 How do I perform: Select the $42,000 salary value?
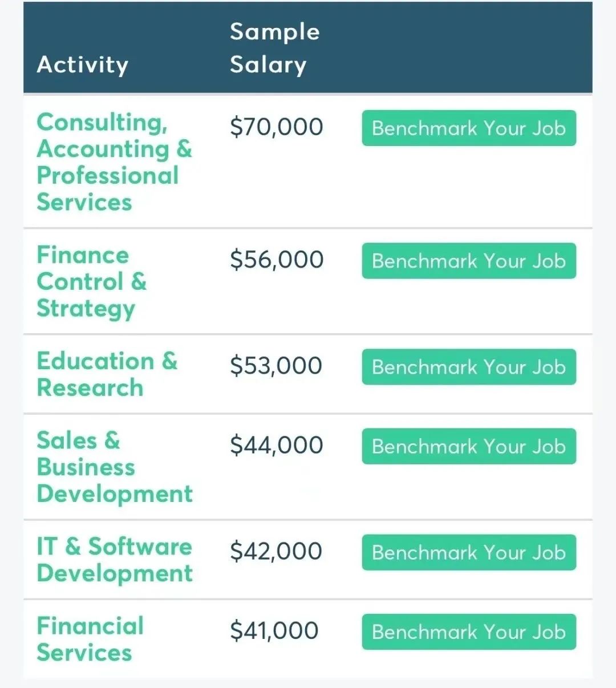click(276, 551)
